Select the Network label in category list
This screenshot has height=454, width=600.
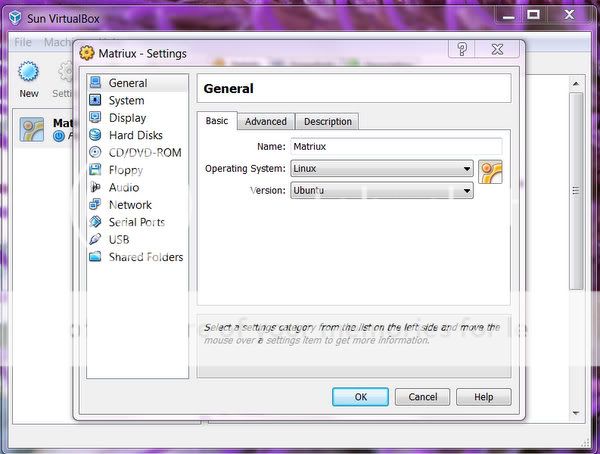[x=130, y=205]
